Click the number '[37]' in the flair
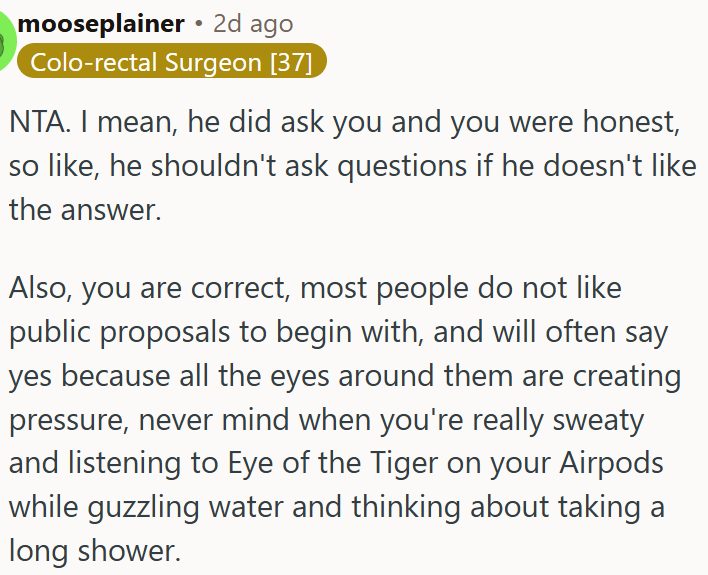This screenshot has height=575, width=708. pyautogui.click(x=291, y=62)
